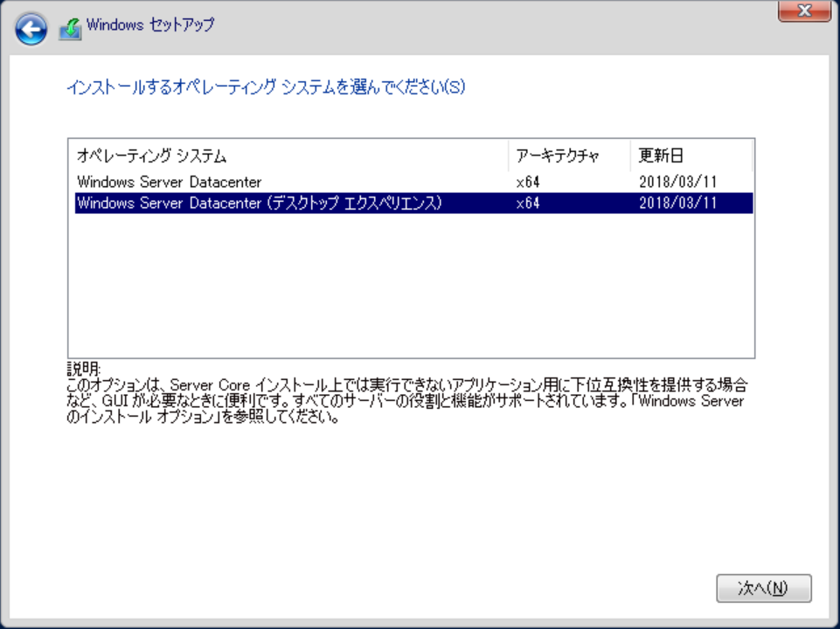Click the Windows セットアップ title text
This screenshot has width=840, height=629.
pyautogui.click(x=150, y=24)
